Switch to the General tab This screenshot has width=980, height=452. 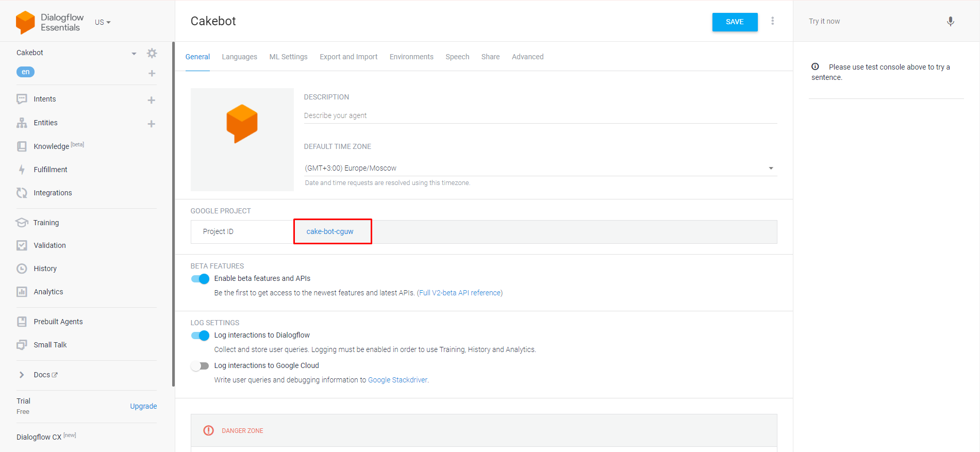pos(197,57)
